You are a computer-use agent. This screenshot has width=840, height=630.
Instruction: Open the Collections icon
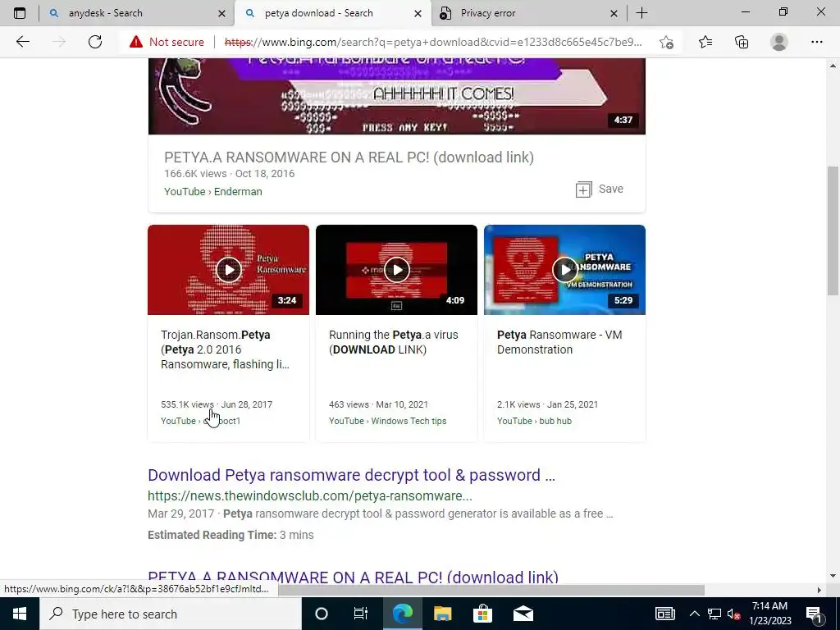click(742, 42)
